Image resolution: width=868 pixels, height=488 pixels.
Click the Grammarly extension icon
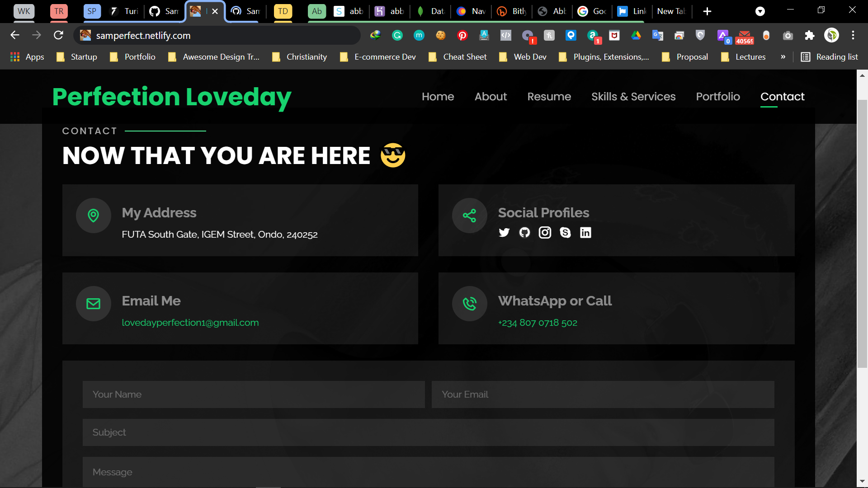tap(397, 35)
